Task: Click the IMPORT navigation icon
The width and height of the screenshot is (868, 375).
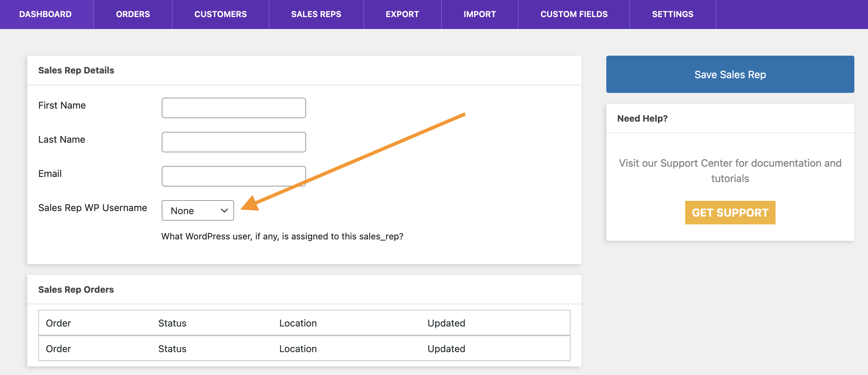Action: [479, 13]
